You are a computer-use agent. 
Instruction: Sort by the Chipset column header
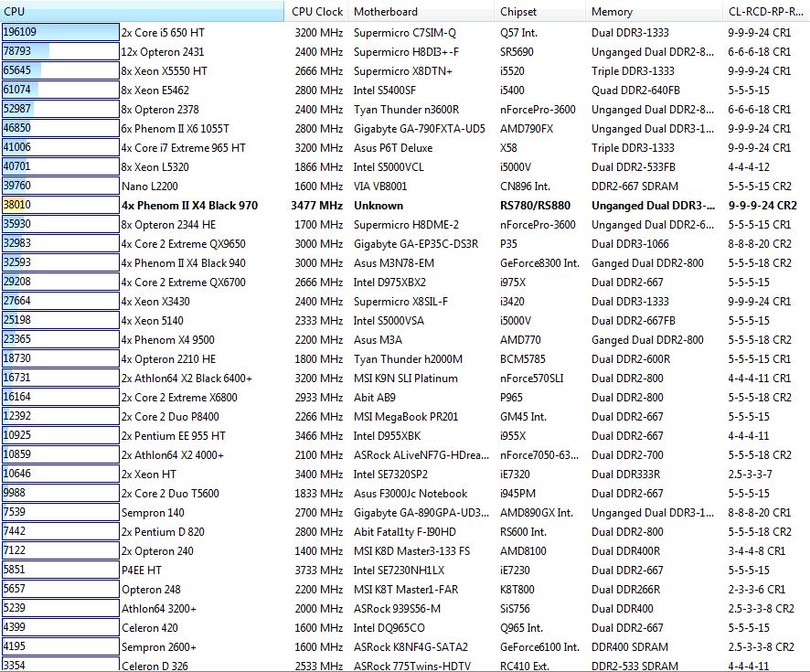539,11
